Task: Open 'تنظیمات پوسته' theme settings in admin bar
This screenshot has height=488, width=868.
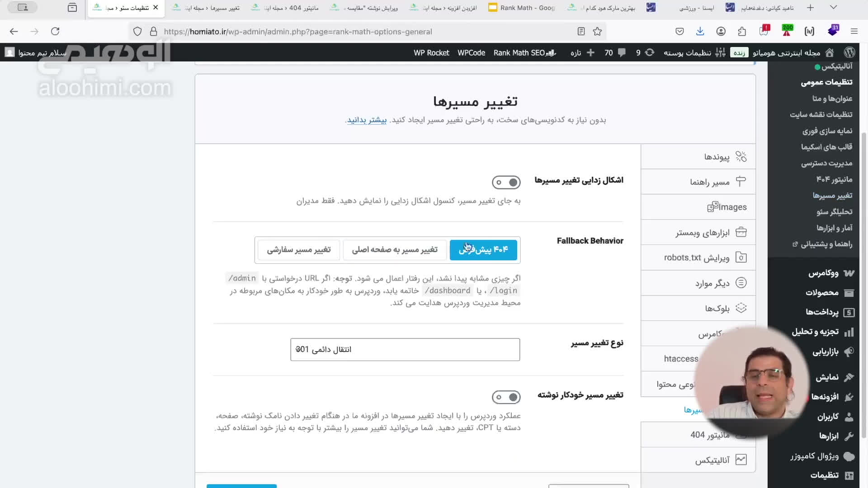Action: pos(694,53)
